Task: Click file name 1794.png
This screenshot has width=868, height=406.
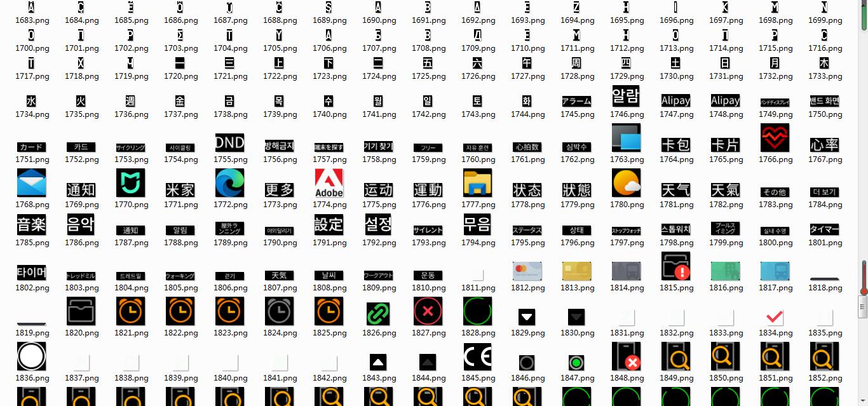Action: tap(478, 243)
